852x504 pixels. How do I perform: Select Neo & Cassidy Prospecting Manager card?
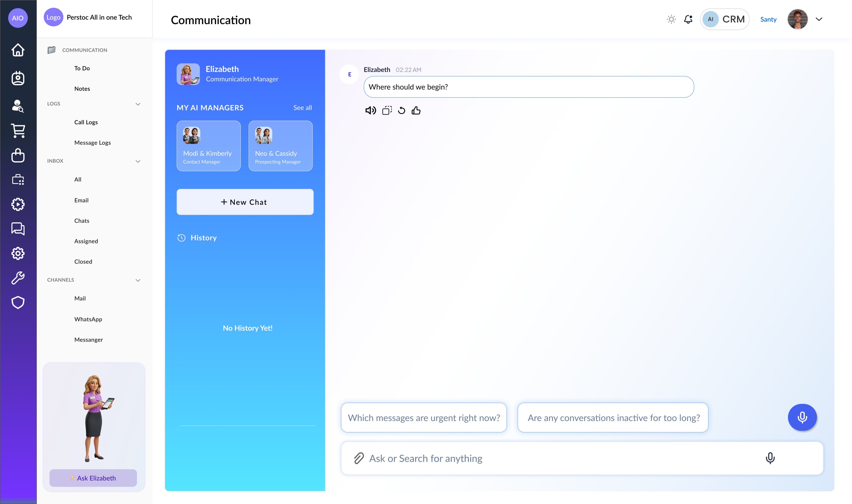[280, 146]
